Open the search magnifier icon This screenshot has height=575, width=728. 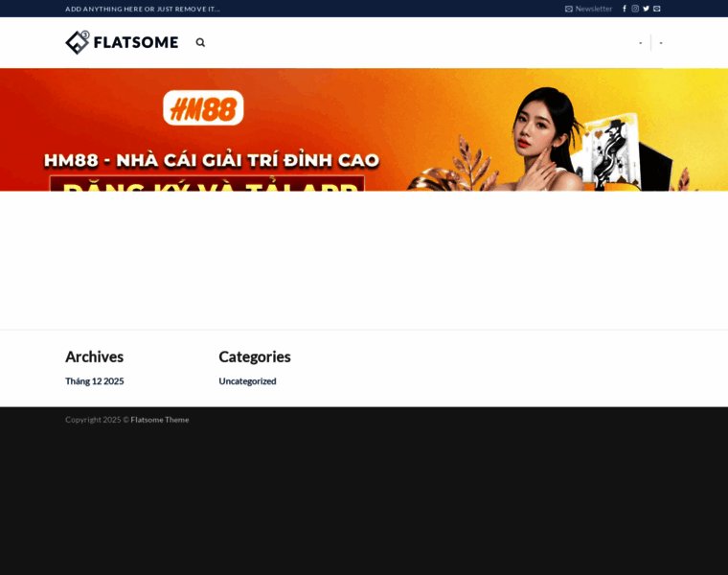click(200, 43)
